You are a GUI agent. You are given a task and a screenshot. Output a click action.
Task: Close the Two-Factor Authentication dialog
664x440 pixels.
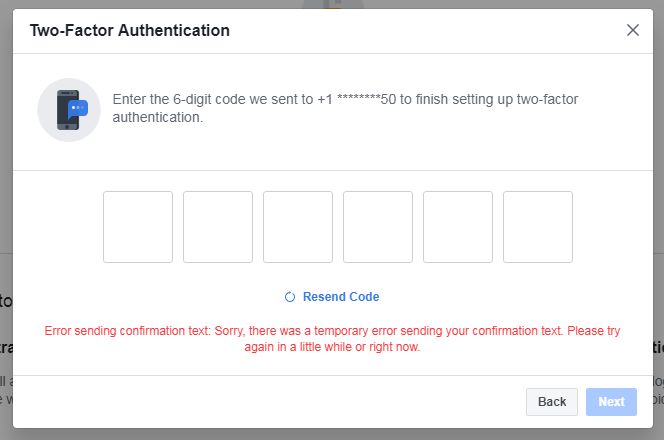(x=633, y=30)
